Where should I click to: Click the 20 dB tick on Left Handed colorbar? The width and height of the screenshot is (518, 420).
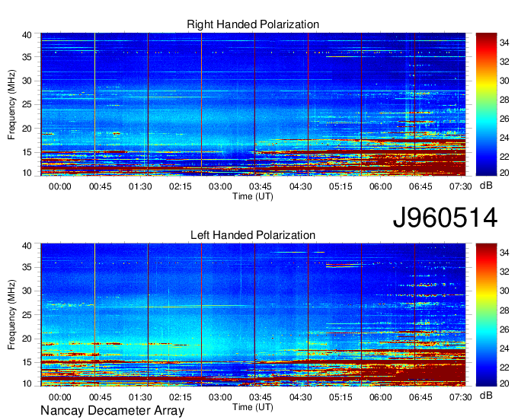[504, 383]
